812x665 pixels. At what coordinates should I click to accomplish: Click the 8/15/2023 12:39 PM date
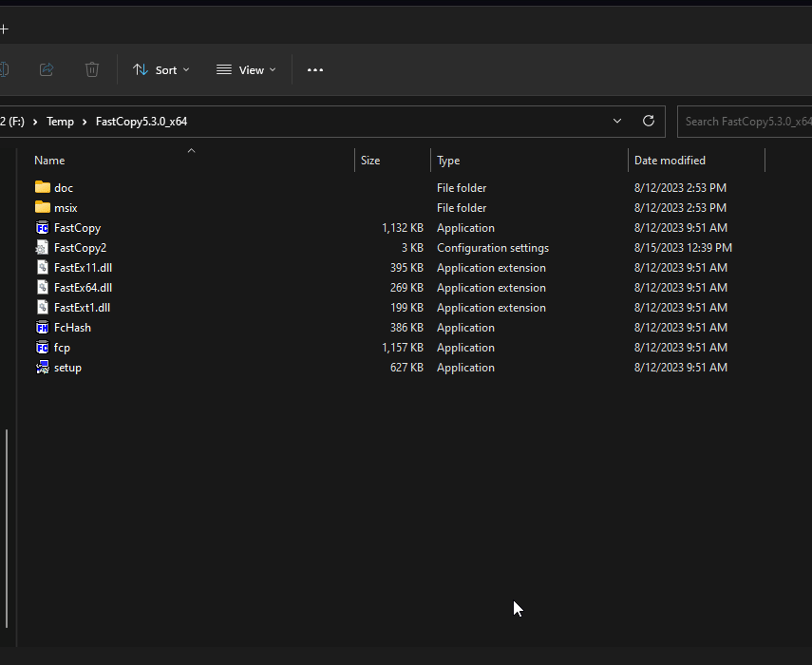tap(683, 248)
